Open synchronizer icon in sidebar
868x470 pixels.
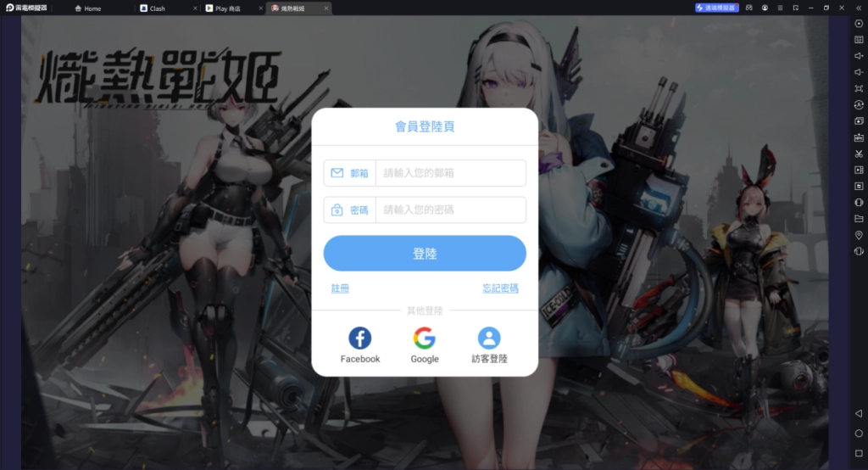(859, 187)
